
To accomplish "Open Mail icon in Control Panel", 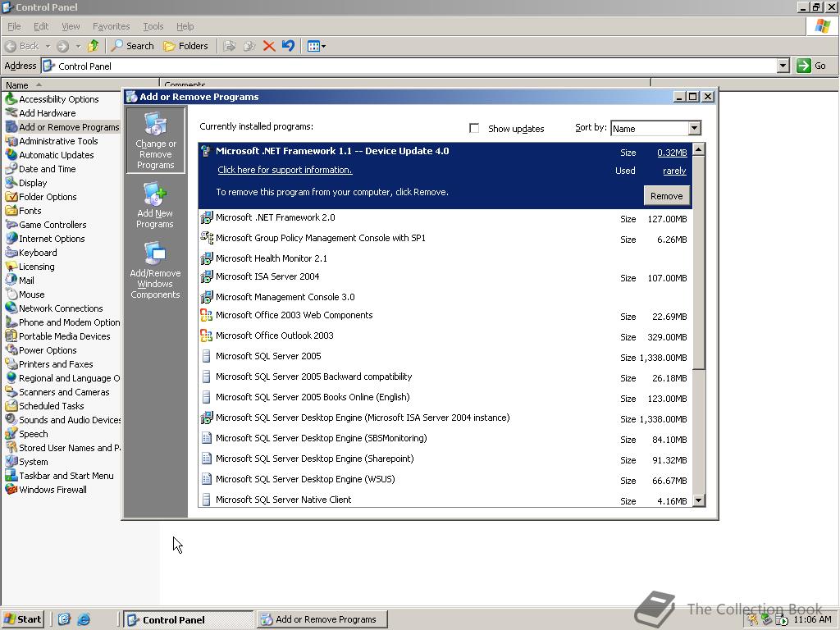I will click(11, 281).
